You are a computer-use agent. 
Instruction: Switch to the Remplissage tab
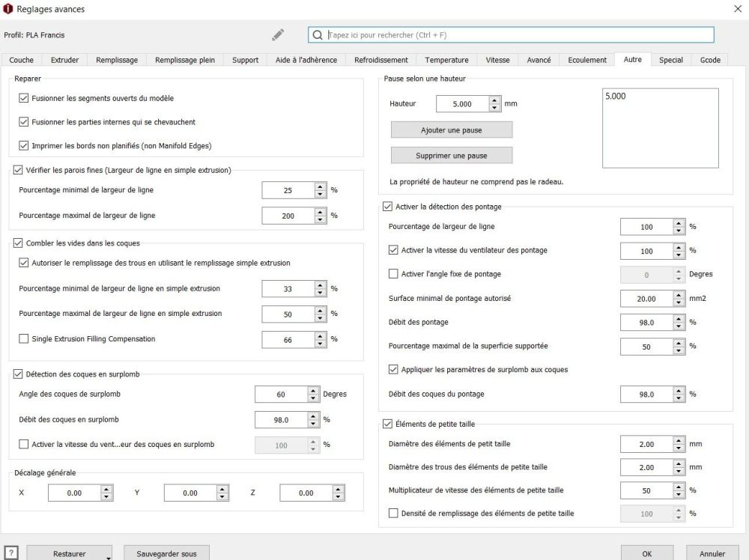point(117,60)
